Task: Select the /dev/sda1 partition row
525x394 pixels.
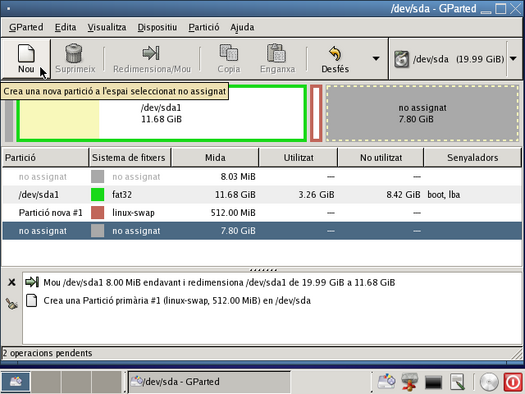Action: click(262, 194)
